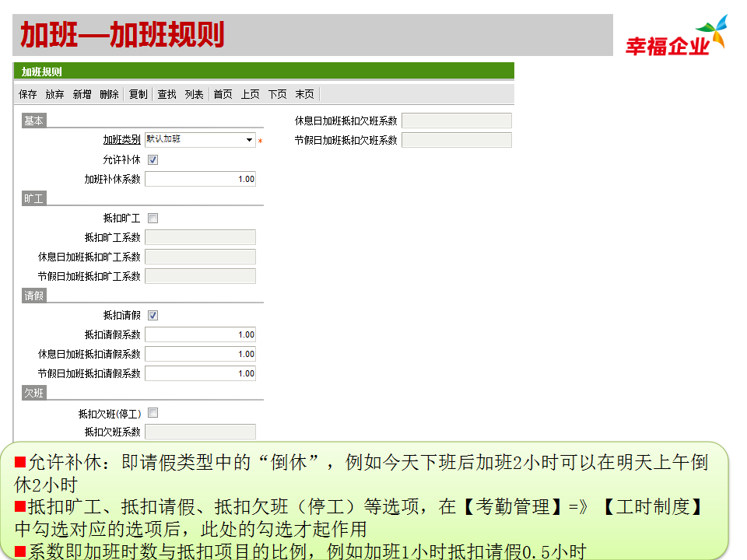Click the 节假日加班抵扣请假系数 input field
Viewport: 747px width, 560px height.
(200, 374)
